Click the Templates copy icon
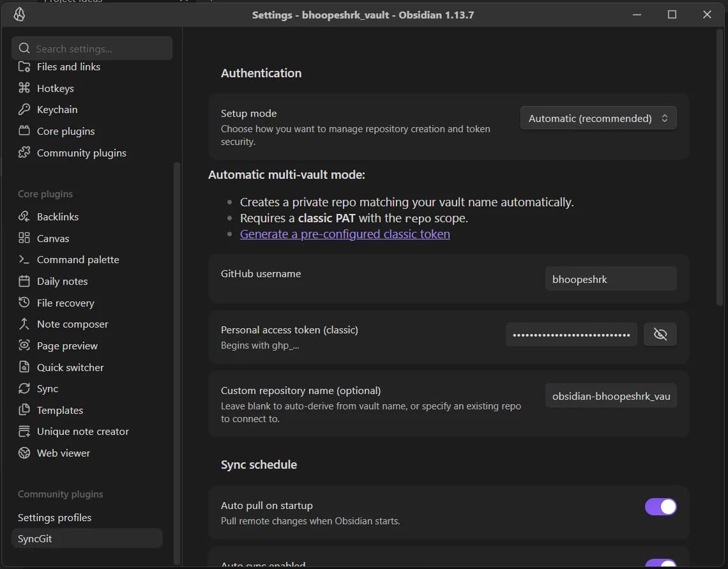 pyautogui.click(x=24, y=410)
